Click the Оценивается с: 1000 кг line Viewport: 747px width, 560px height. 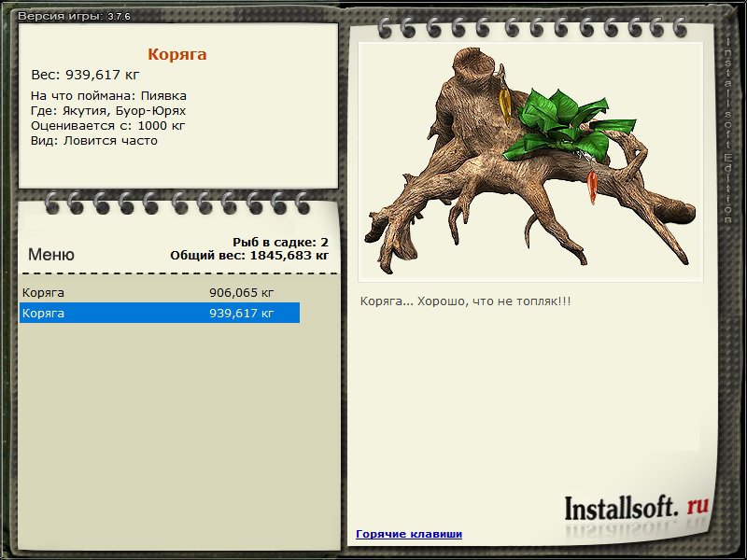tap(107, 126)
